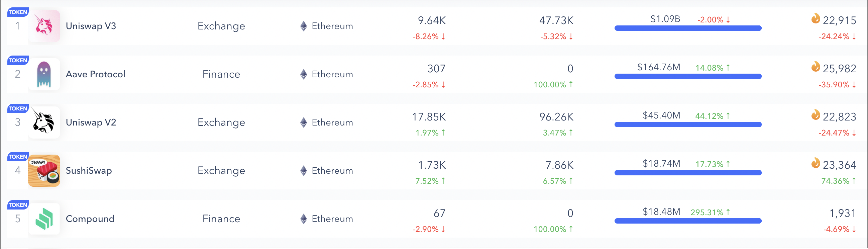Viewport: 868px width, 249px height.
Task: Click the $18.74M SushiSwap volume bar
Action: (688, 173)
